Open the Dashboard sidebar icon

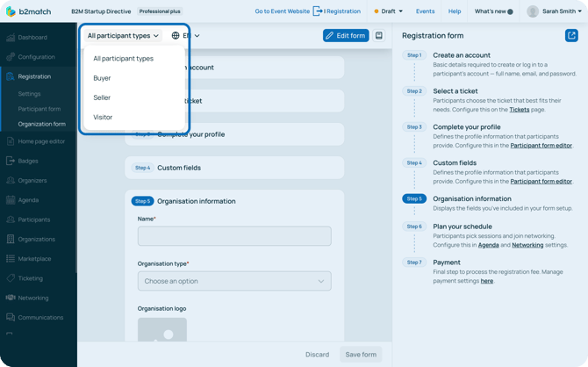(x=11, y=37)
